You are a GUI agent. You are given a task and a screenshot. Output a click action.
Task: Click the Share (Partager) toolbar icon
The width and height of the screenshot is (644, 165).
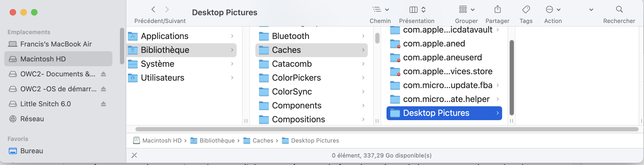497,10
